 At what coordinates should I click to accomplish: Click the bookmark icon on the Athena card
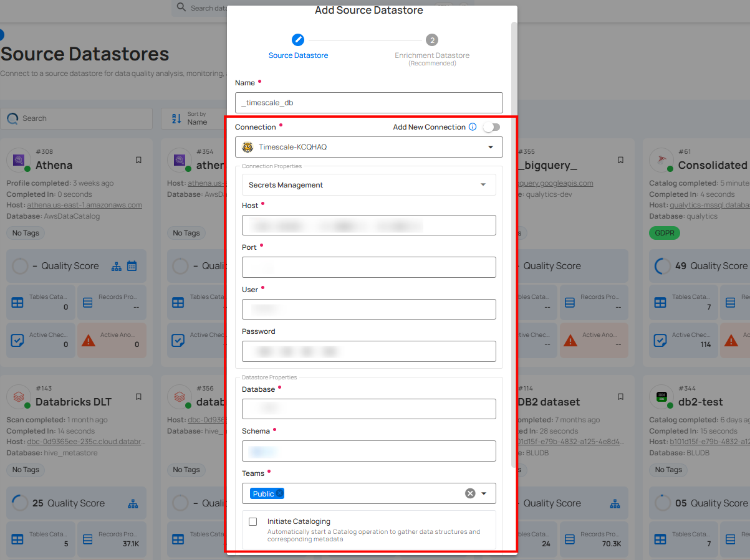coord(138,159)
